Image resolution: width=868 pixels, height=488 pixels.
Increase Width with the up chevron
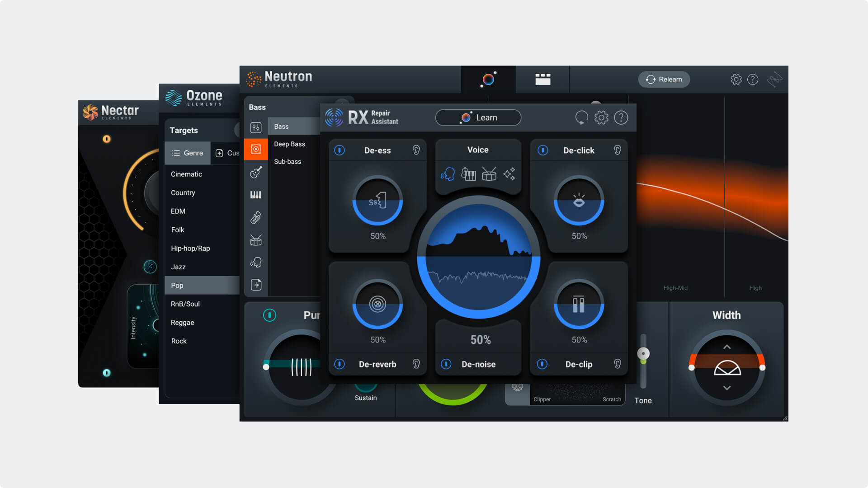point(727,347)
